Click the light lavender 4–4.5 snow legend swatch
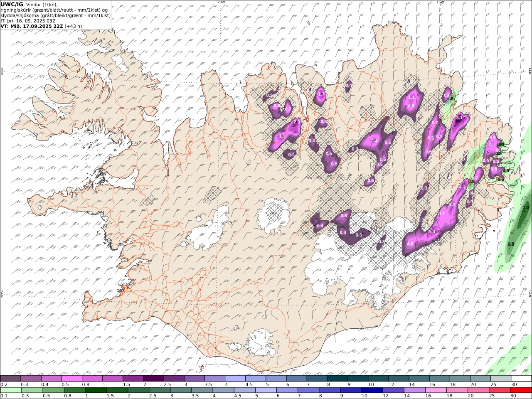Screen dimensions: 532x399 tap(234, 379)
